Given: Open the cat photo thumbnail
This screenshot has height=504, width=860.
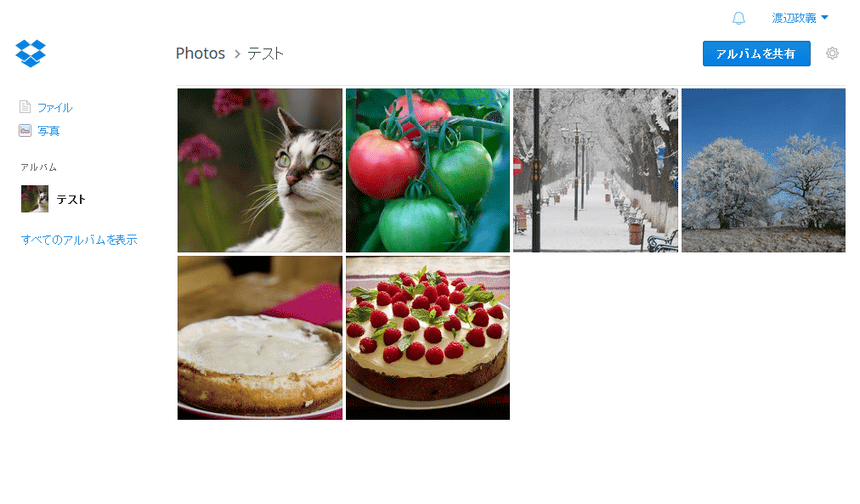Looking at the screenshot, I should click(x=260, y=170).
